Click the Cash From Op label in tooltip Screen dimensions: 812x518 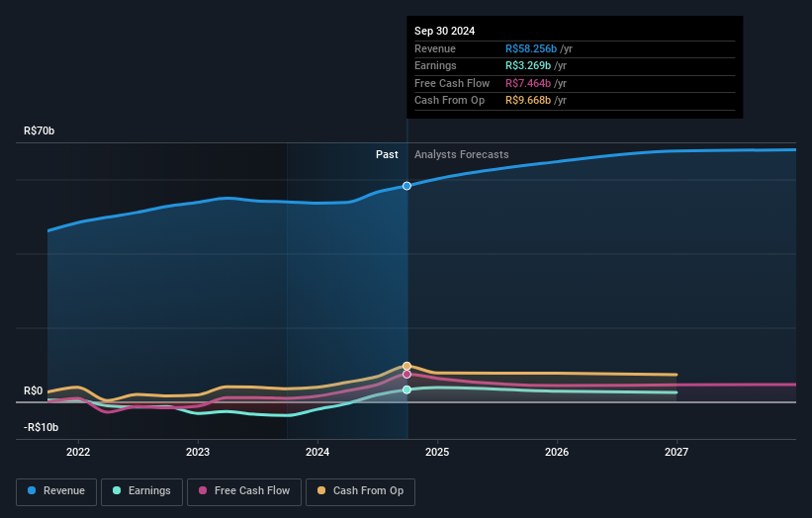pyautogui.click(x=449, y=101)
